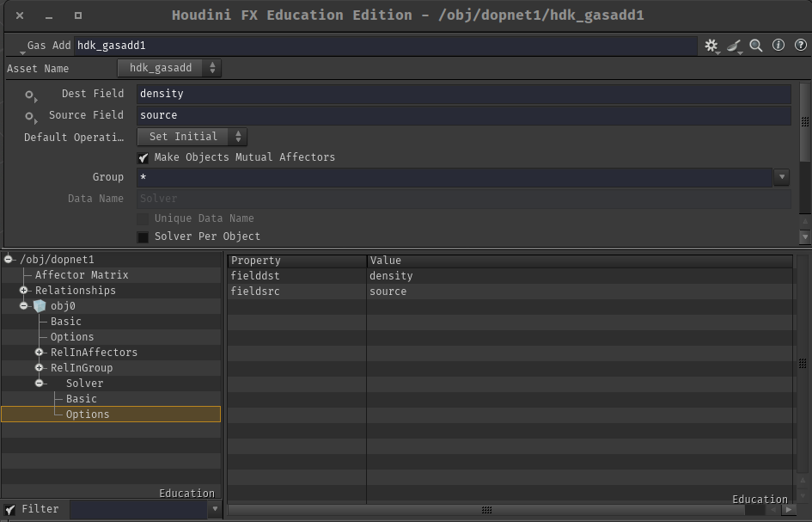Toggle Make Objects Mutual Affectors
This screenshot has height=522, width=812.
tap(143, 157)
